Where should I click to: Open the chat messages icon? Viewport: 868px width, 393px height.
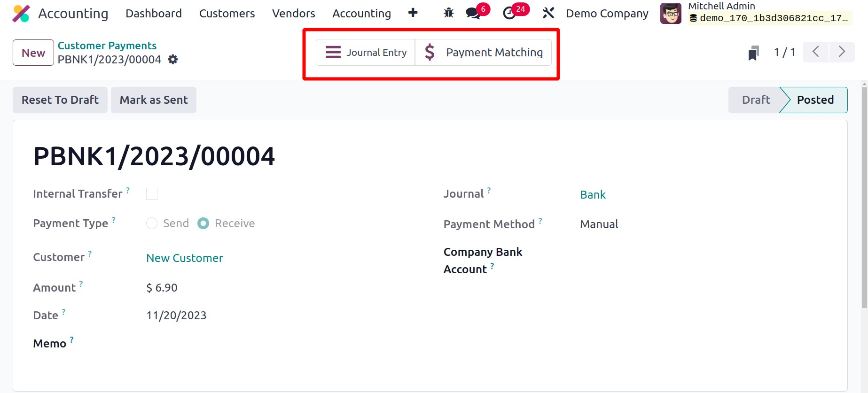coord(473,13)
